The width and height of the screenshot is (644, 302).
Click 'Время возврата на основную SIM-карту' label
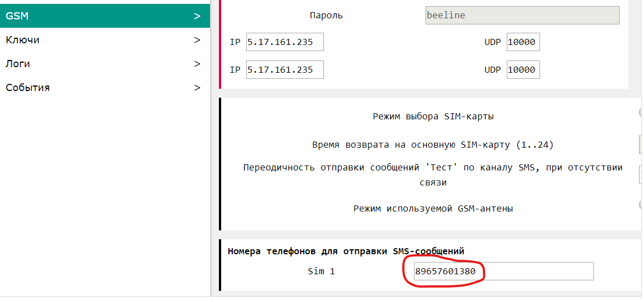point(433,145)
